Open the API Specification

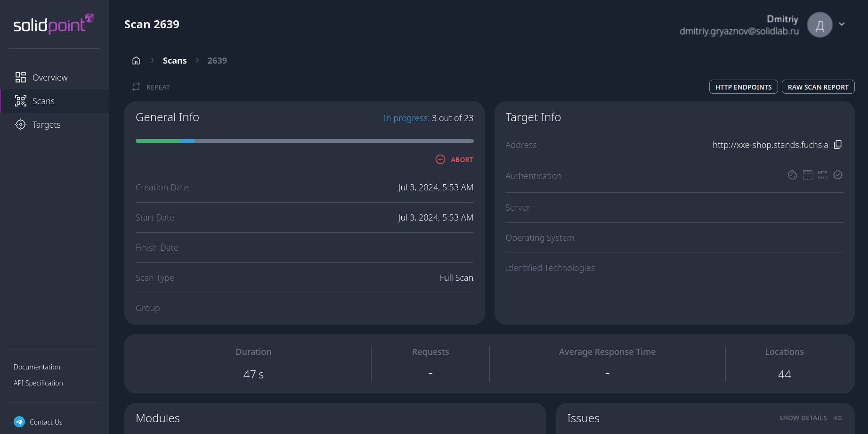click(38, 383)
